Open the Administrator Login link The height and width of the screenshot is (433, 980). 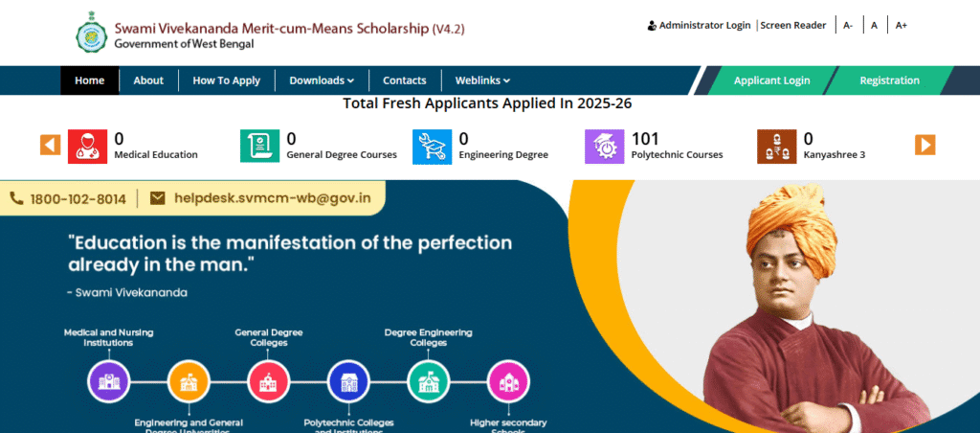700,25
